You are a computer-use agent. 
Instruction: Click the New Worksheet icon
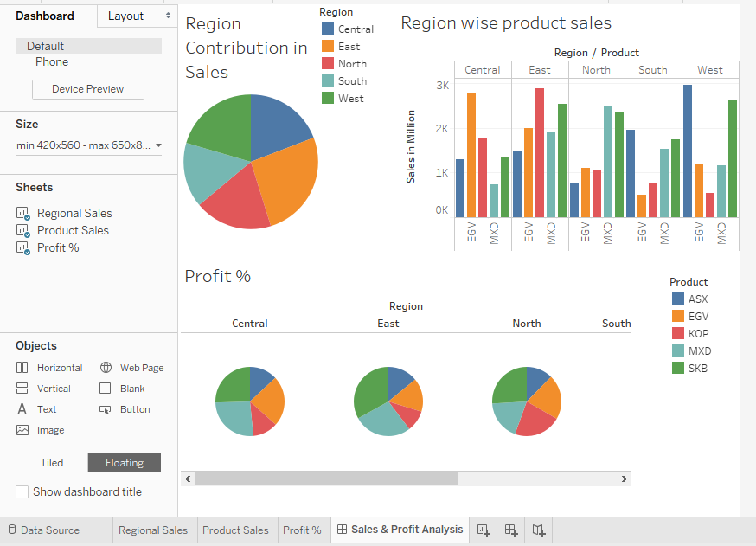coord(484,530)
